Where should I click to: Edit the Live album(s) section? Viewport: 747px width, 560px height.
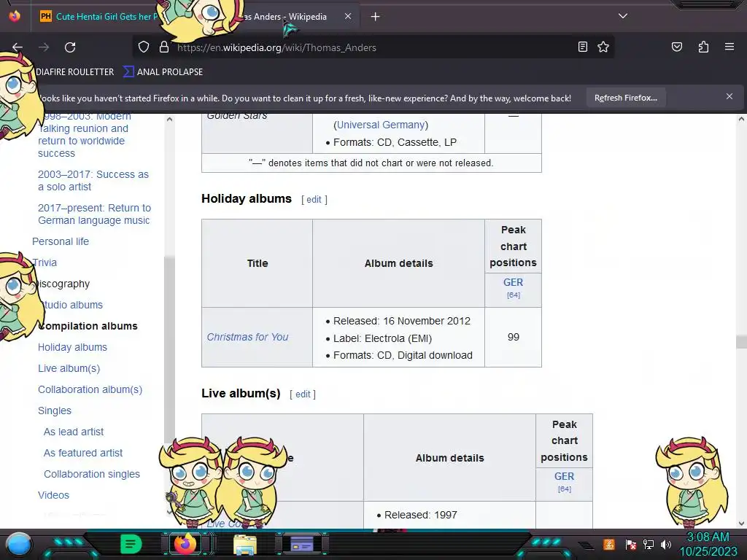tap(303, 394)
